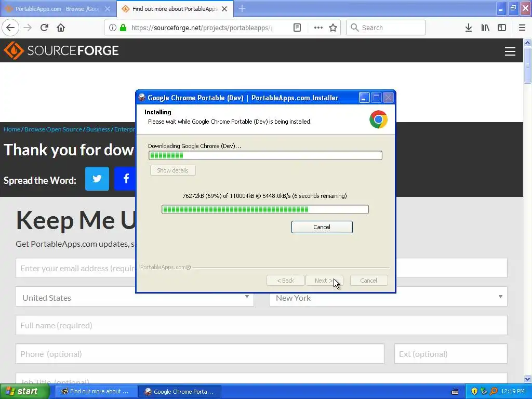Open the SourceForge site hamburger menu
Image resolution: width=532 pixels, height=399 pixels.
[x=510, y=51]
